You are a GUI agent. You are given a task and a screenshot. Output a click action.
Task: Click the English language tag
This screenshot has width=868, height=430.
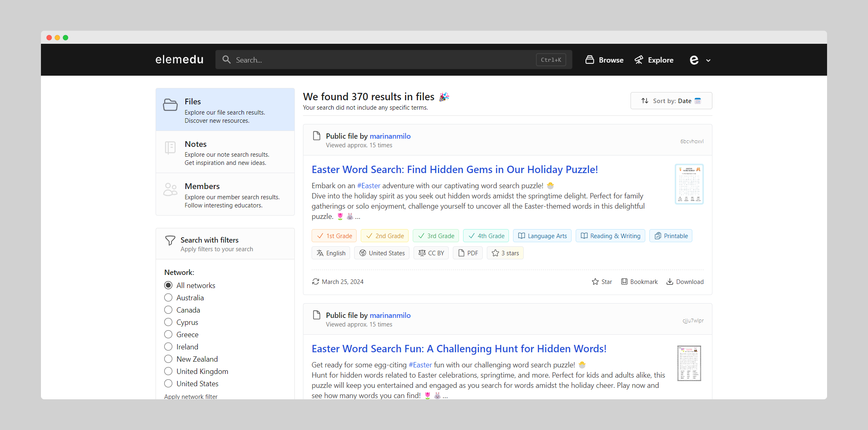coord(331,253)
